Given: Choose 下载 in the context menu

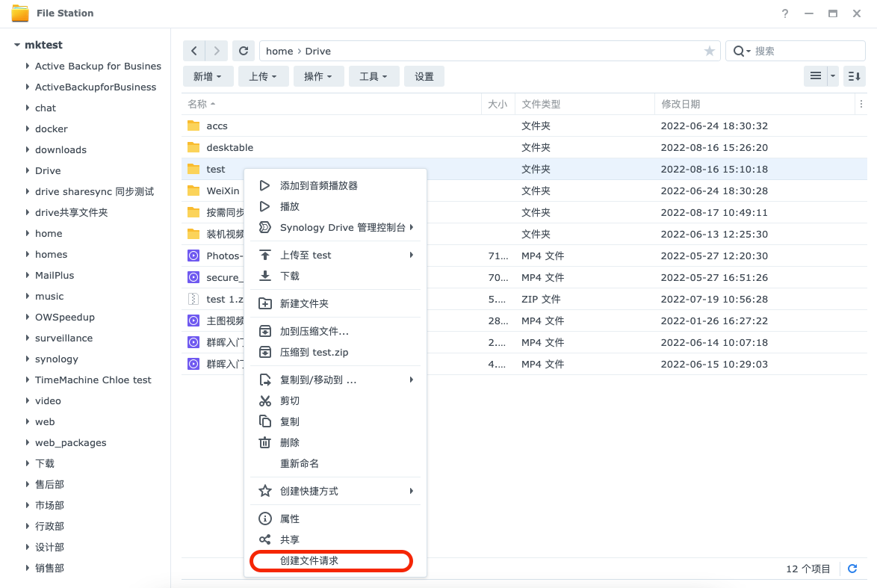Looking at the screenshot, I should [x=335, y=276].
